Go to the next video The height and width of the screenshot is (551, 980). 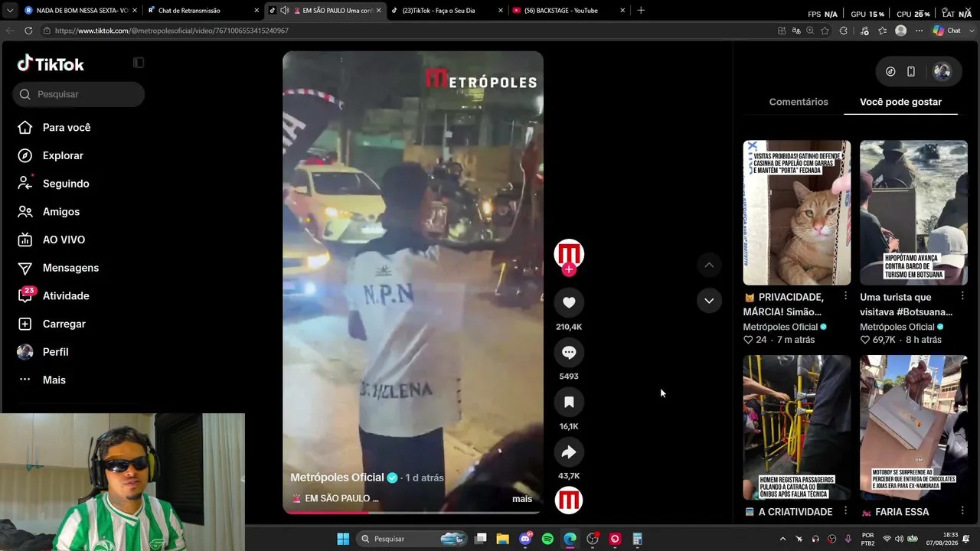coord(709,301)
